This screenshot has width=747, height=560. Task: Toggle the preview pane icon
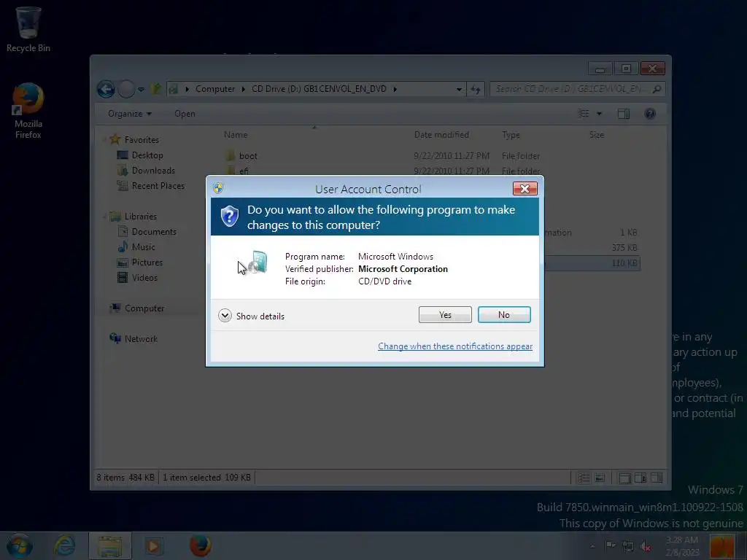623,113
